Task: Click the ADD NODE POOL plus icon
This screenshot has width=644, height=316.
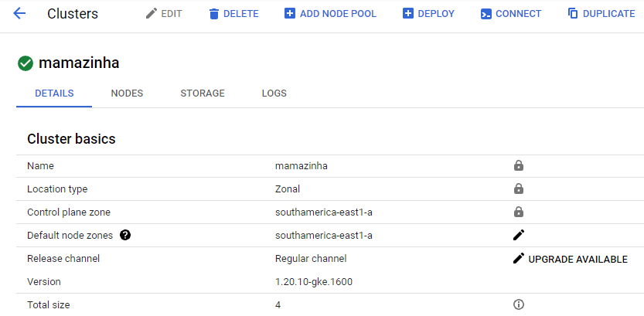Action: (x=290, y=14)
